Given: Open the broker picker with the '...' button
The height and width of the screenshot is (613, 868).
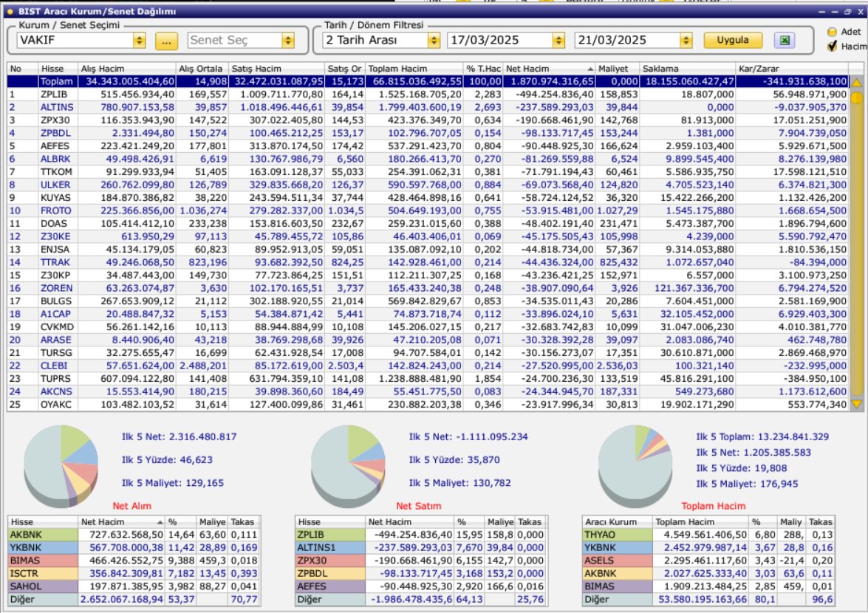Looking at the screenshot, I should click(167, 41).
